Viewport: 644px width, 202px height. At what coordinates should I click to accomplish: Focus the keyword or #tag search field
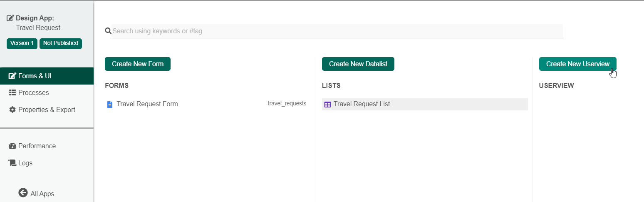(337, 31)
